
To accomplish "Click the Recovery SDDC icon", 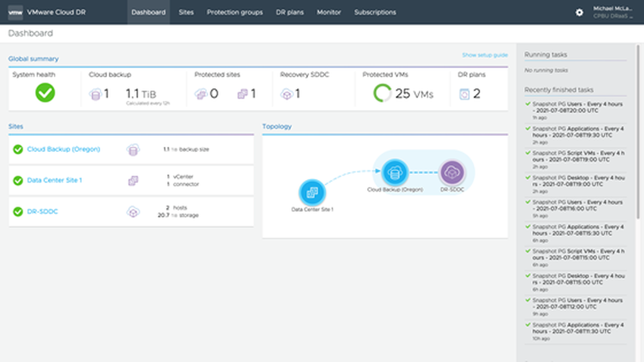I will pos(287,94).
